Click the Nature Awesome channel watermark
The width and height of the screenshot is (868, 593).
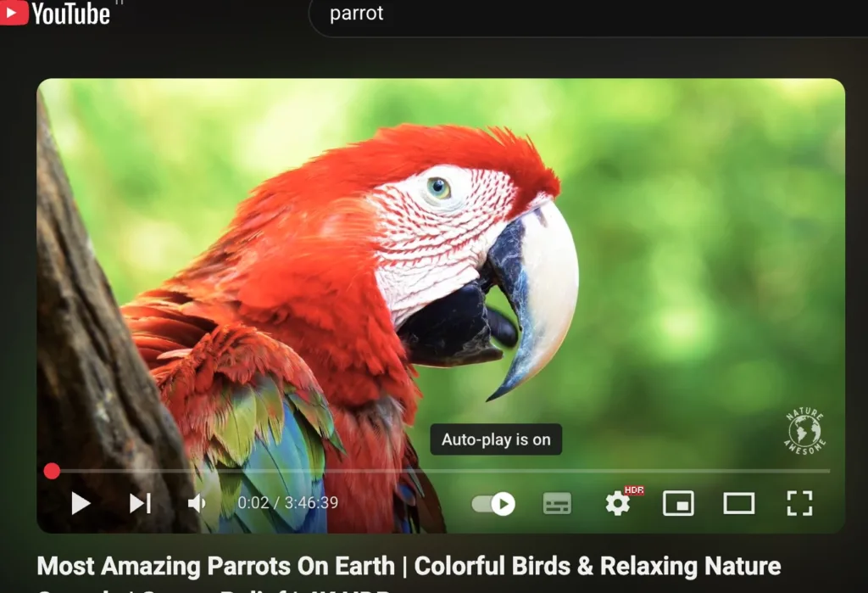(x=804, y=432)
